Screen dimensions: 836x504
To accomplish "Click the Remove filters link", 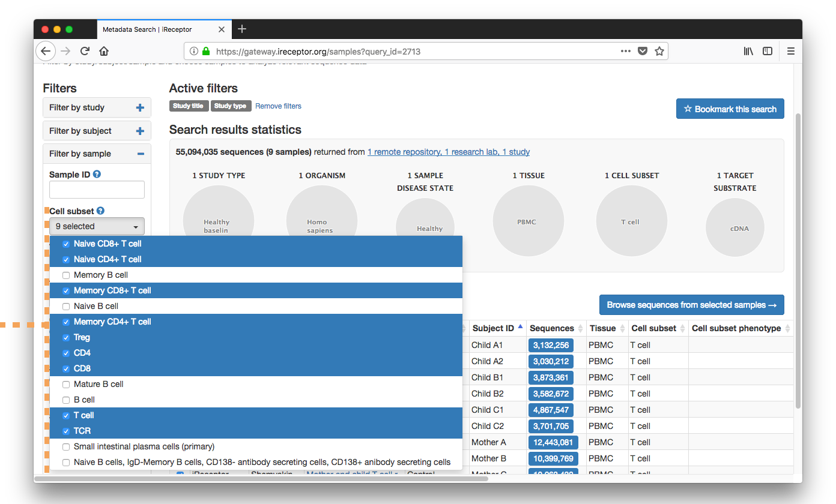I will (x=278, y=106).
